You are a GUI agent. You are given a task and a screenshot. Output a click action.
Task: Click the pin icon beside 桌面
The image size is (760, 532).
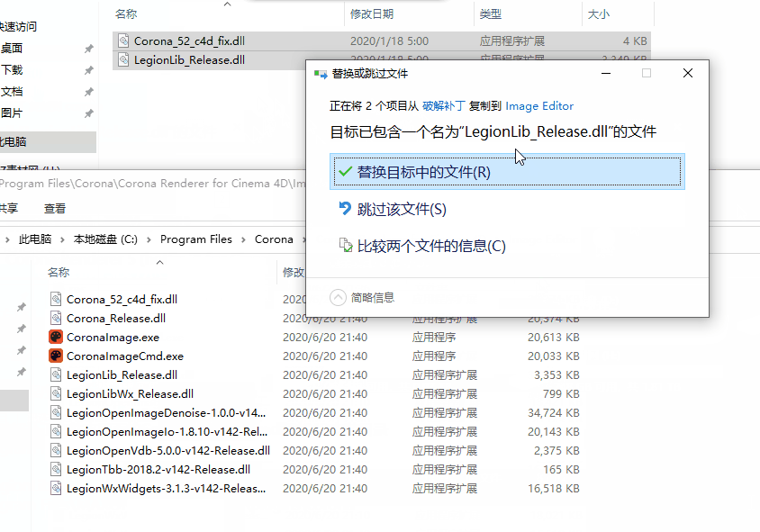click(88, 49)
